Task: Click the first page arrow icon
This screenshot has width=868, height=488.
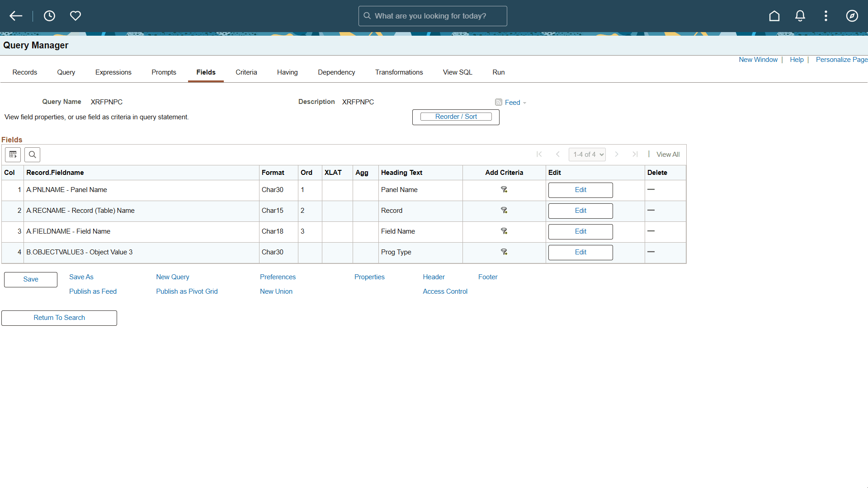Action: [x=539, y=155]
